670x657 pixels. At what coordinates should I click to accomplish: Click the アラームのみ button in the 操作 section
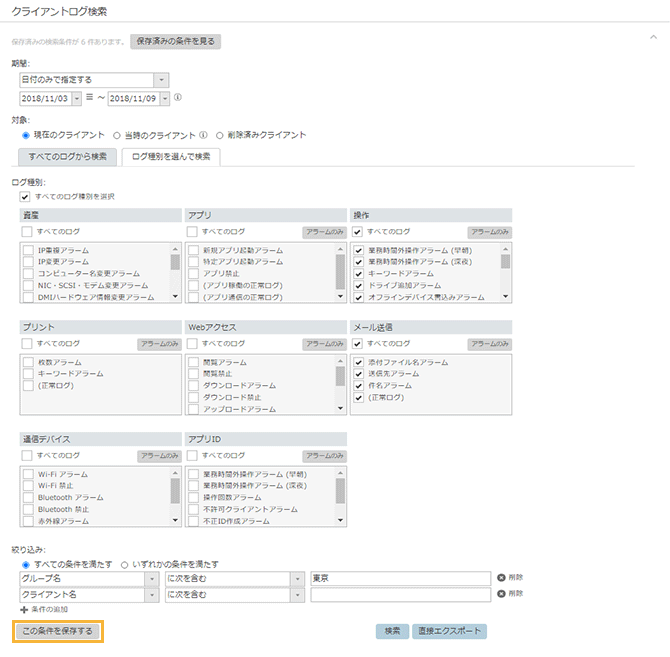click(x=489, y=231)
